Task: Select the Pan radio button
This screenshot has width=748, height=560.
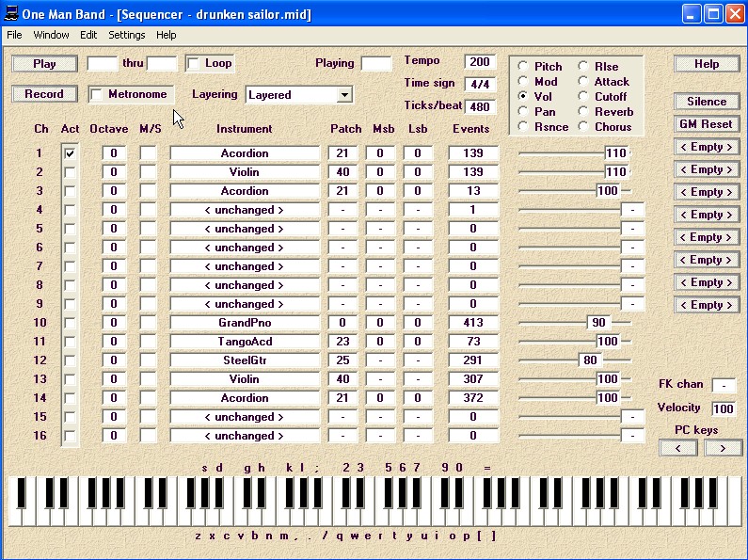Action: [523, 112]
